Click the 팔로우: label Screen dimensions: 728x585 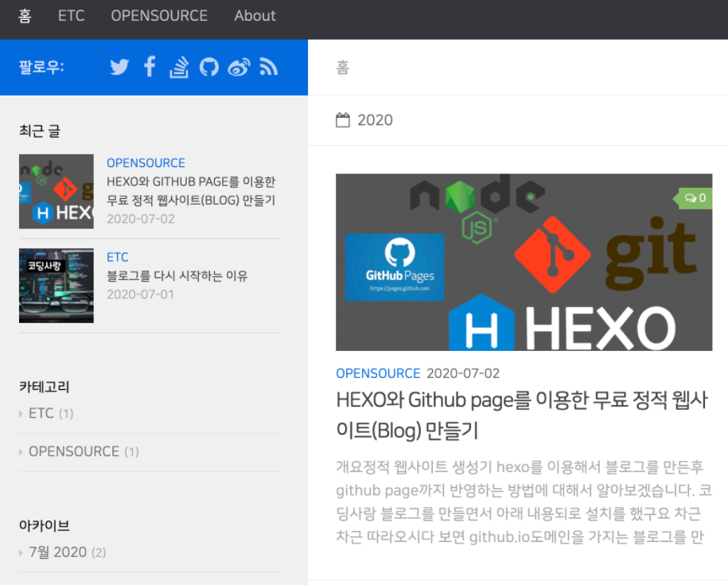click(41, 68)
